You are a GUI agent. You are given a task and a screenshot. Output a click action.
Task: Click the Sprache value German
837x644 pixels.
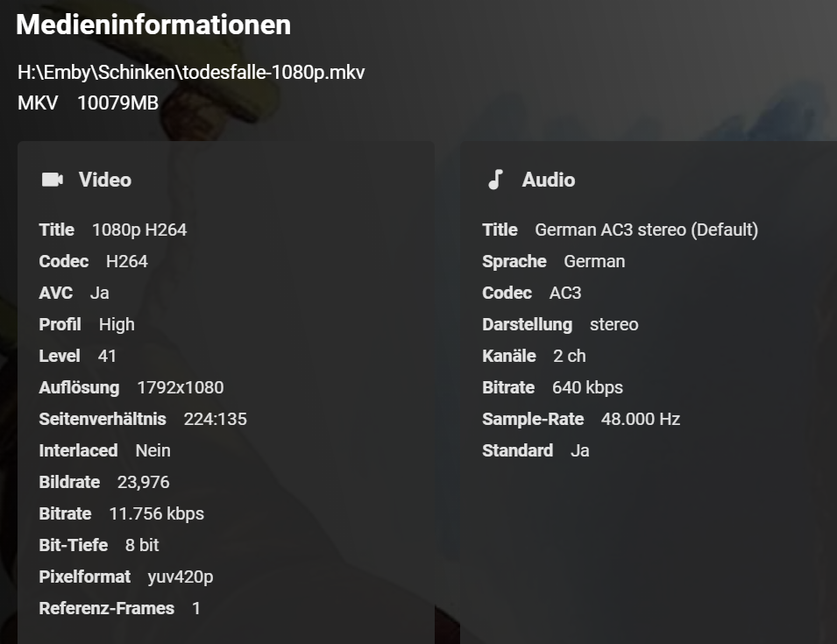point(595,261)
